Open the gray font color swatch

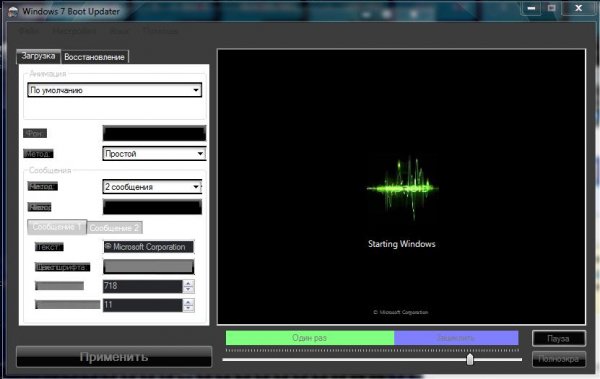coord(148,267)
